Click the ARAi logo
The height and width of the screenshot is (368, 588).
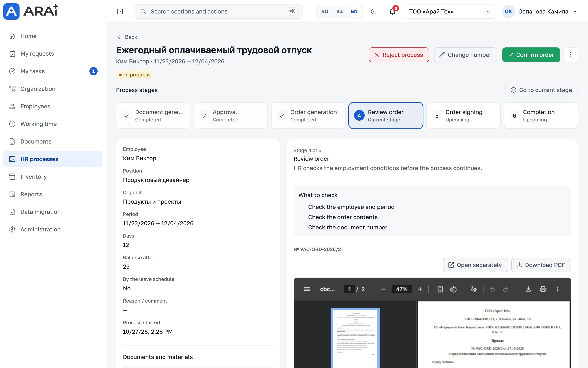tap(31, 11)
